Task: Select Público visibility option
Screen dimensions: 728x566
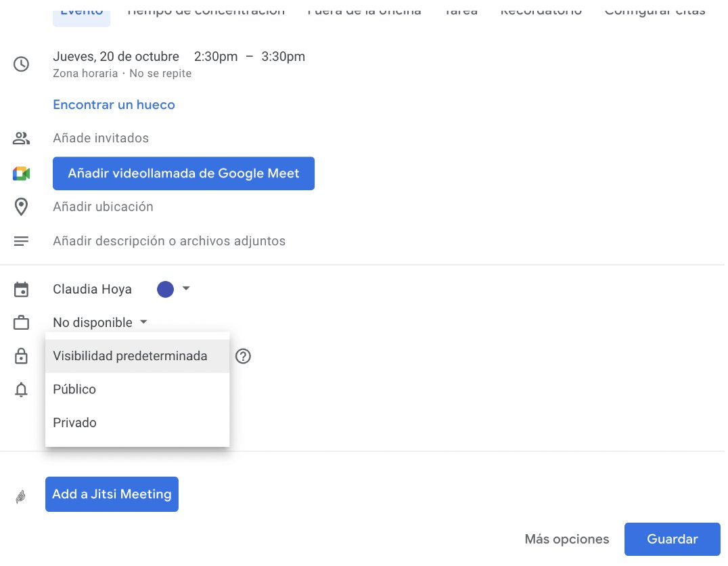Action: 137,389
